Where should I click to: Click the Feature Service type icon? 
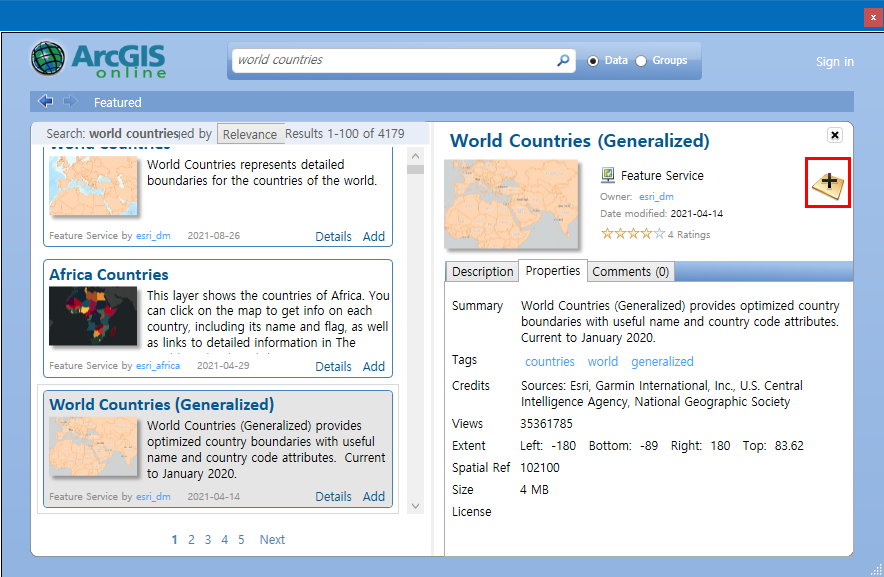(x=608, y=175)
